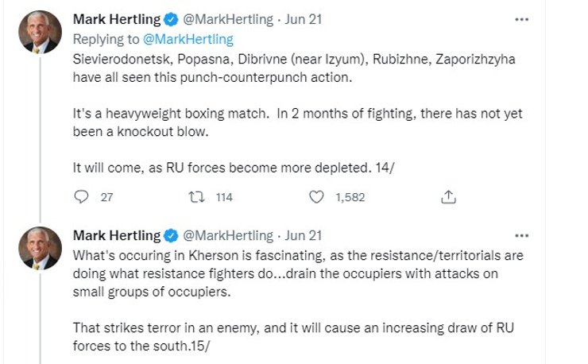Image resolution: width=588 pixels, height=364 pixels.
Task: Open more options menu for the Kherson tweet
Action: click(x=521, y=235)
